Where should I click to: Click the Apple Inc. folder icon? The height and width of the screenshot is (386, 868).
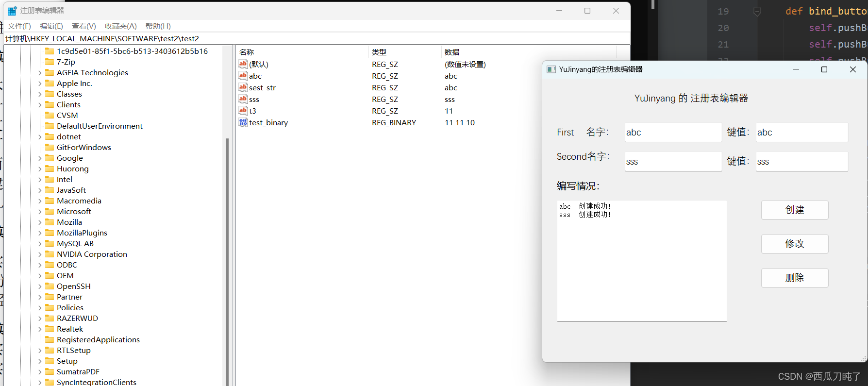pos(50,83)
